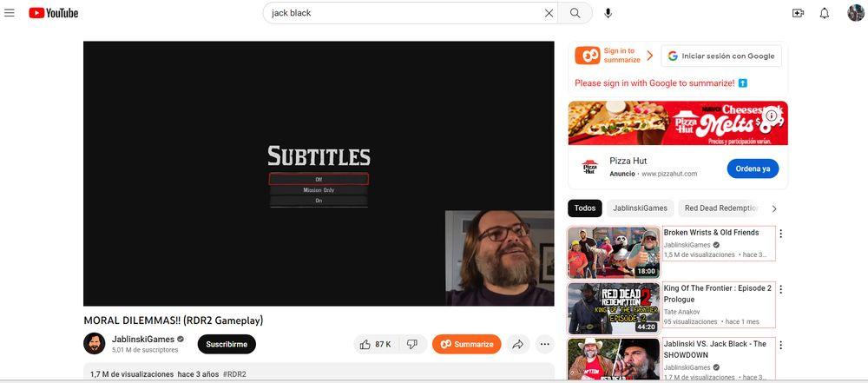
Task: Click the 'Tate Anakov' channel name
Action: click(x=682, y=312)
